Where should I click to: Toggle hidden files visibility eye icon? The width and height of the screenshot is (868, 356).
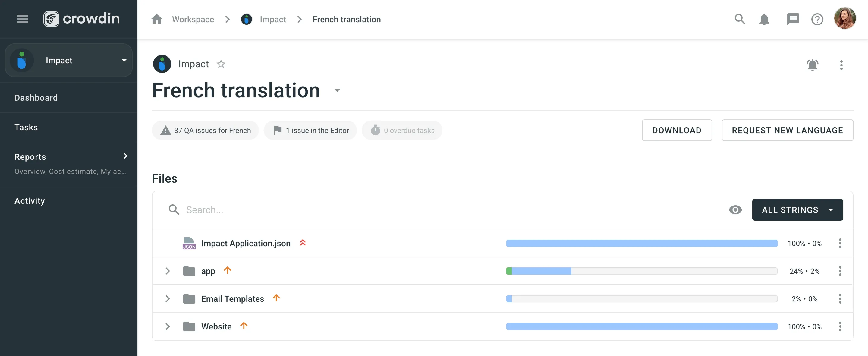click(735, 210)
